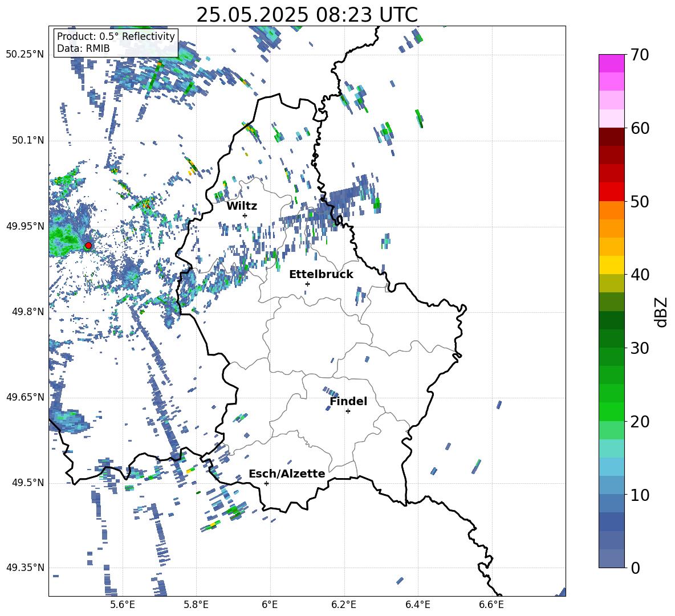The height and width of the screenshot is (616, 675).
Task: Click the pale pink colorbar swatch above 60
Action: [x=611, y=119]
